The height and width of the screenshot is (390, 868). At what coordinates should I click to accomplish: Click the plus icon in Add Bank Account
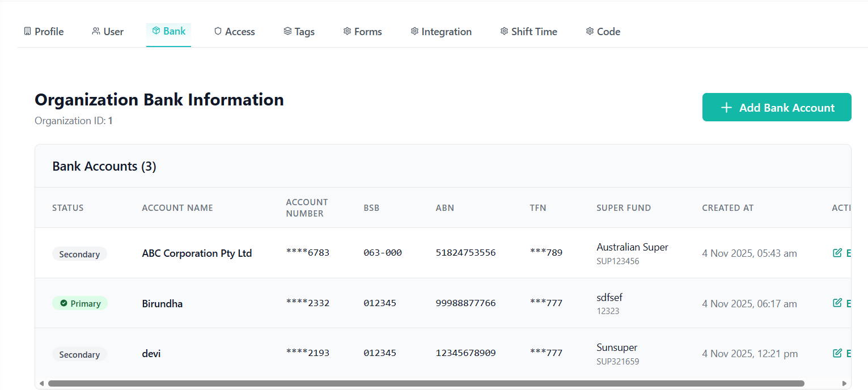726,108
